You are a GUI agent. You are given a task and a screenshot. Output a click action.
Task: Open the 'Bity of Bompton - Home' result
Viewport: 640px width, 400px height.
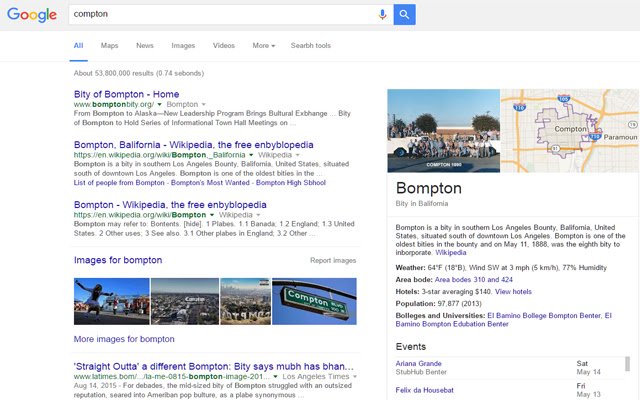(127, 94)
